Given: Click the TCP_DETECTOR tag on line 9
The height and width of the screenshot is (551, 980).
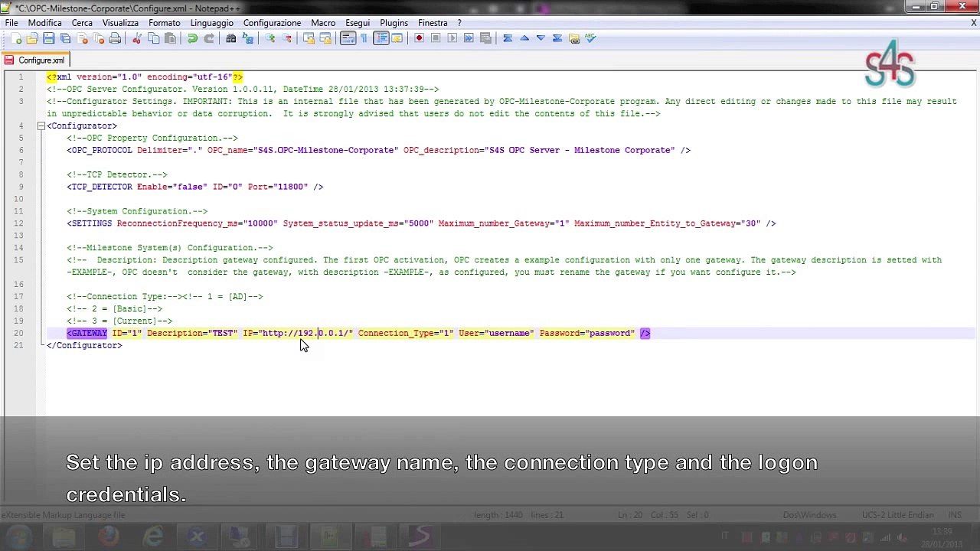Looking at the screenshot, I should coord(102,187).
